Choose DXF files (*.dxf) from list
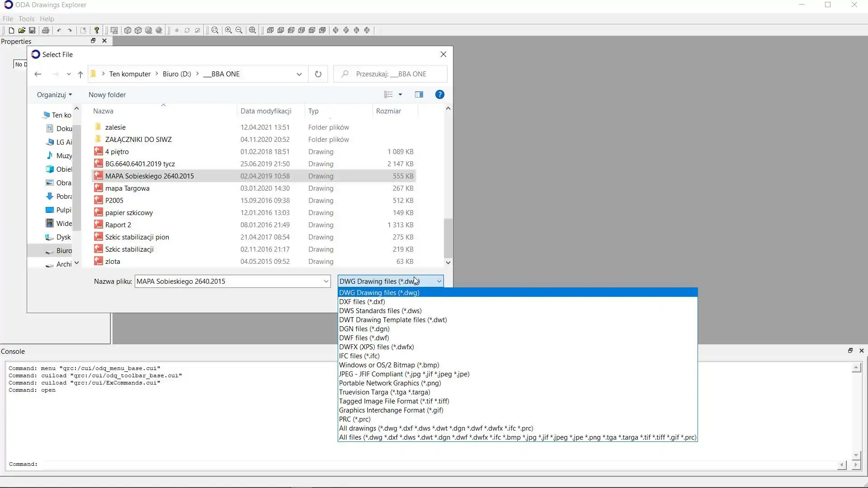 [362, 302]
